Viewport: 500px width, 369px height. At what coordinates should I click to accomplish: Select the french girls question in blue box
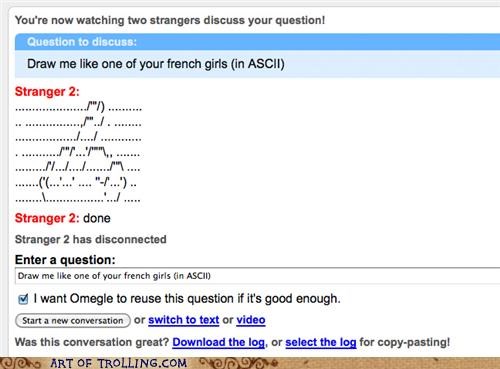tap(156, 64)
